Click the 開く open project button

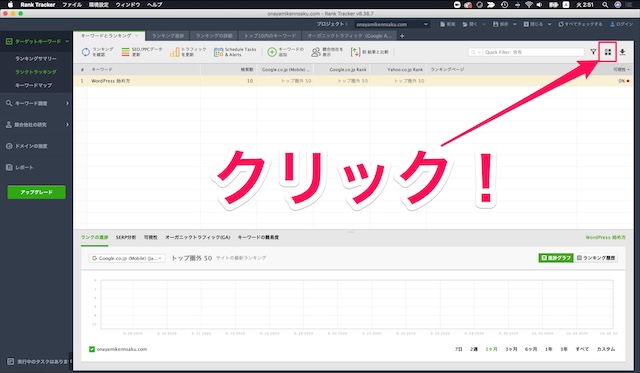[469, 24]
